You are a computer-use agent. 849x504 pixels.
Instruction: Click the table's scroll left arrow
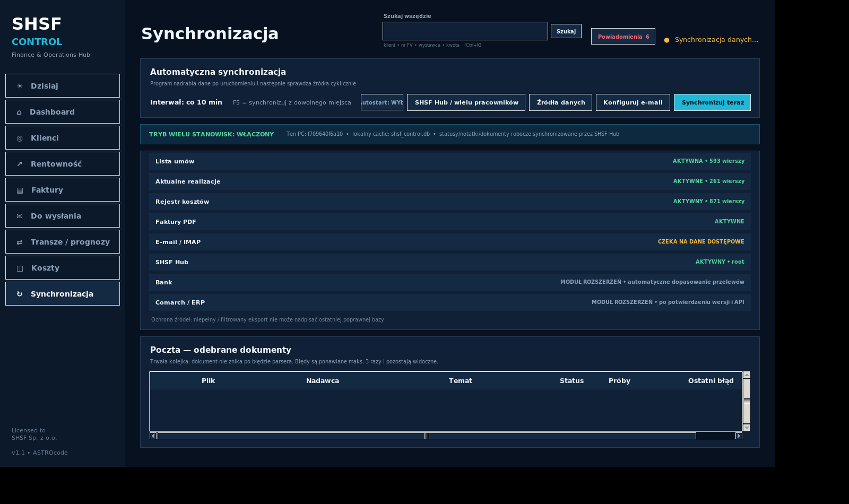[153, 436]
